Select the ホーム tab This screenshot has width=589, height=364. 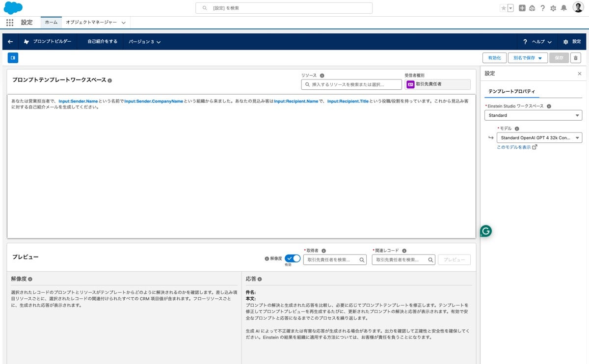coord(51,22)
